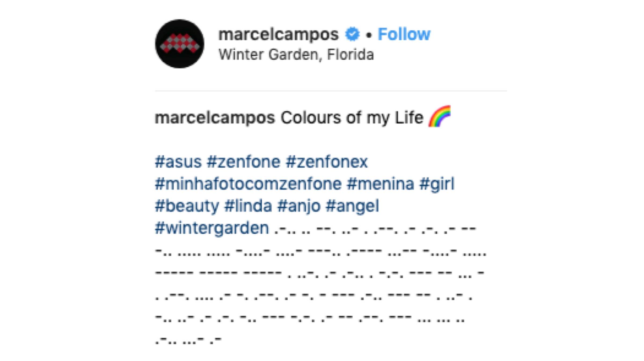644x361 pixels.
Task: Open the #zenfone hashtag
Action: tap(244, 162)
